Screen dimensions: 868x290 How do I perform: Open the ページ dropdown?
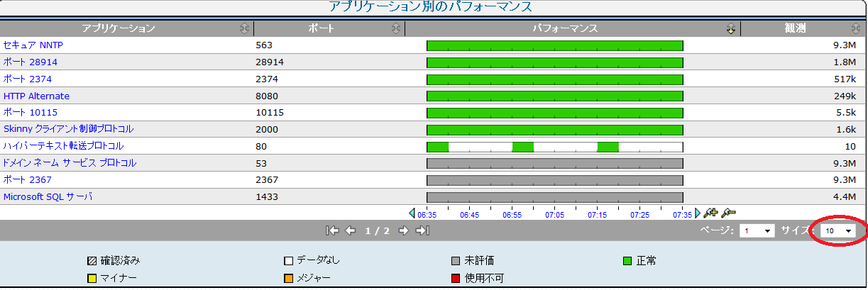click(x=757, y=230)
